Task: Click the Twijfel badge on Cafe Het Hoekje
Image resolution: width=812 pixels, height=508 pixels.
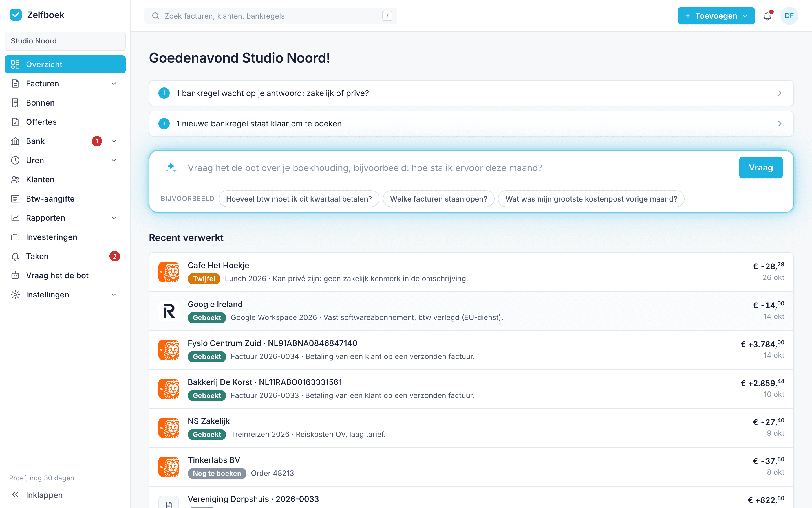Action: [204, 279]
